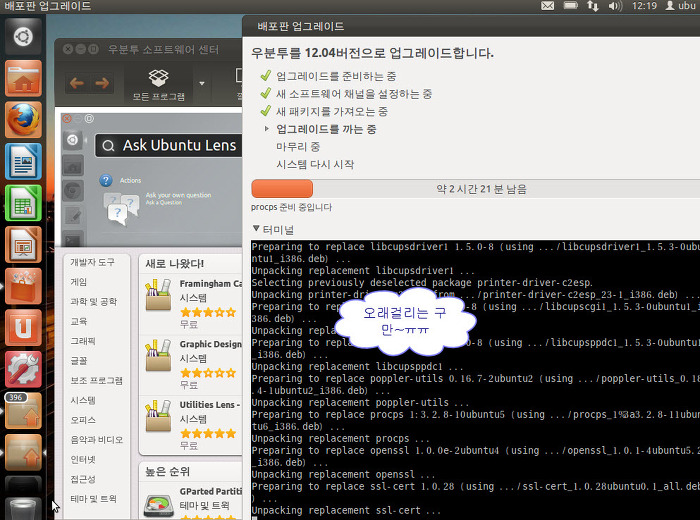Open LibreOffice Calc spreadsheet launcher icon
The width and height of the screenshot is (700, 520).
(x=23, y=202)
